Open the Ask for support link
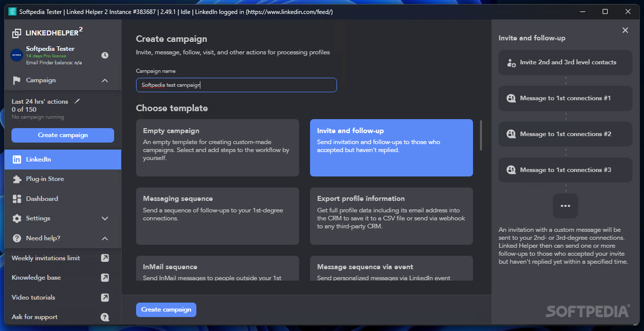 [63, 317]
